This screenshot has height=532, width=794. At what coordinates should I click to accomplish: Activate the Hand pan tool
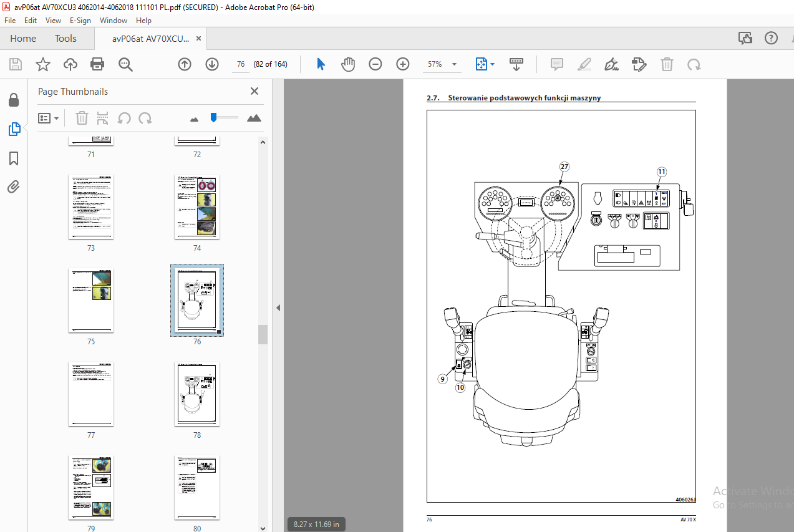[x=348, y=64]
